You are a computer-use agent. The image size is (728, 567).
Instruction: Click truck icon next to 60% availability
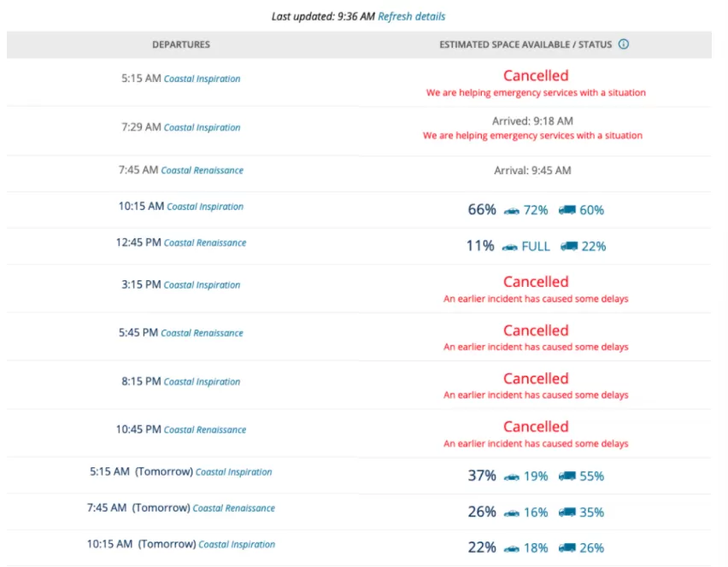pyautogui.click(x=567, y=210)
